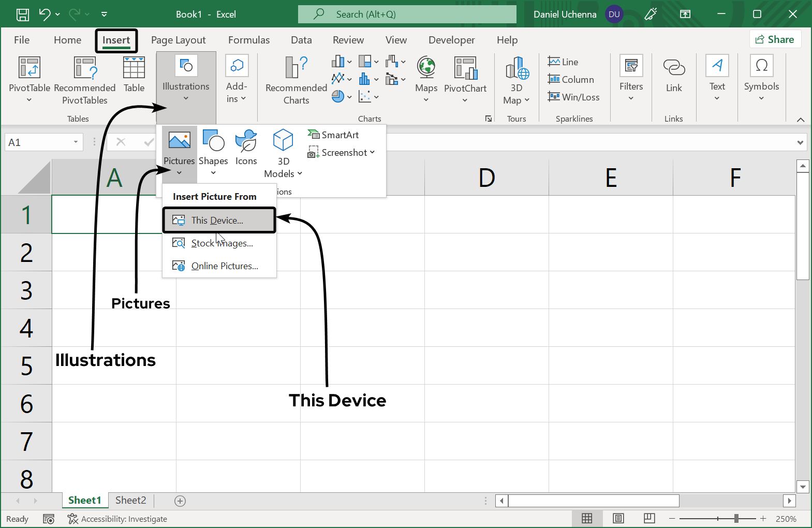Switch to Page Break Preview view

649,519
